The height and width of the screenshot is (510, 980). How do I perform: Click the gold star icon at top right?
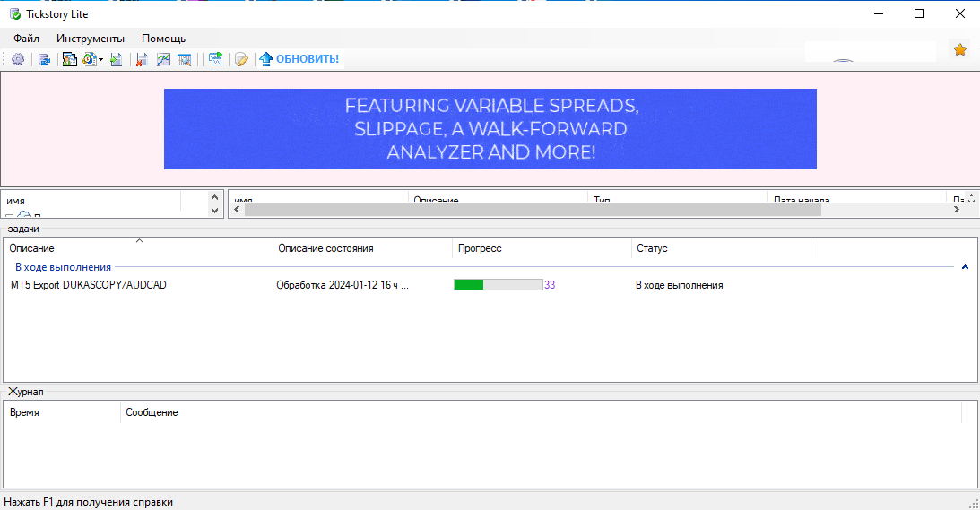click(x=960, y=49)
